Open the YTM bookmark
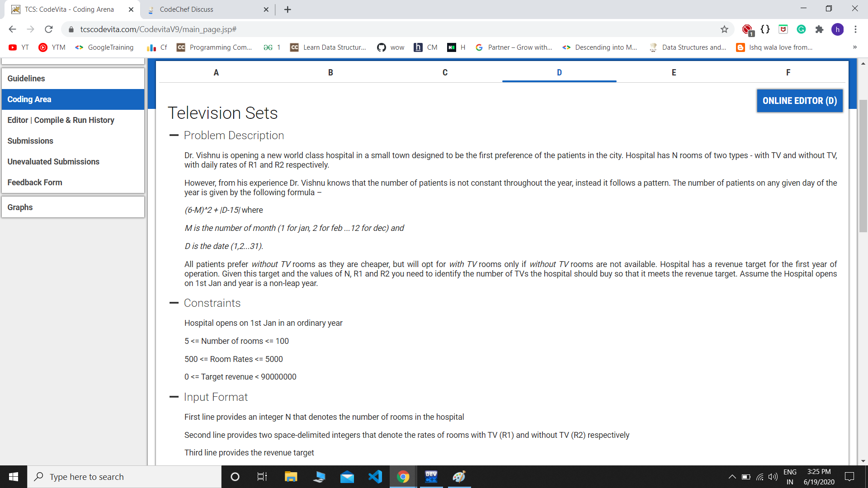 pyautogui.click(x=52, y=47)
